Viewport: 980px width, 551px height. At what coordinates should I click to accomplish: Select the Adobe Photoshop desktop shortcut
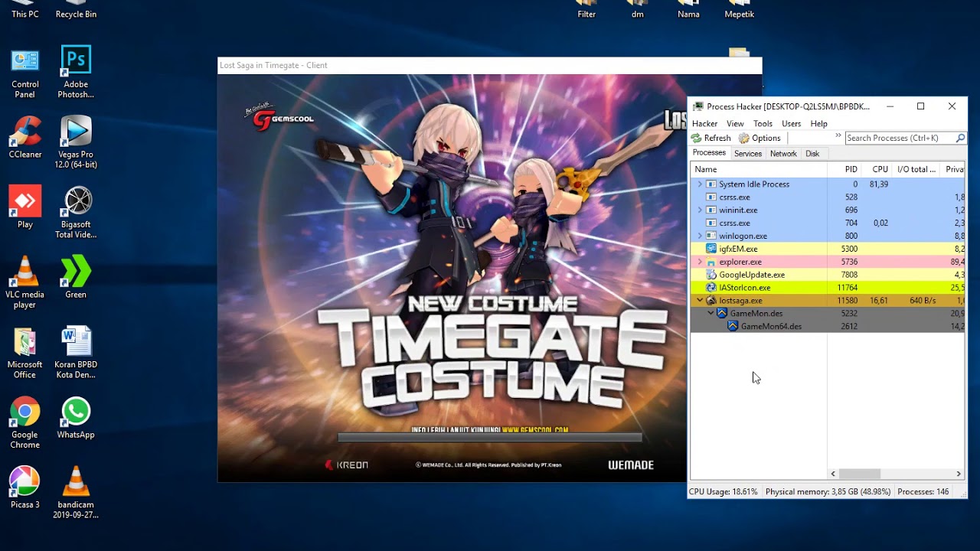[76, 73]
